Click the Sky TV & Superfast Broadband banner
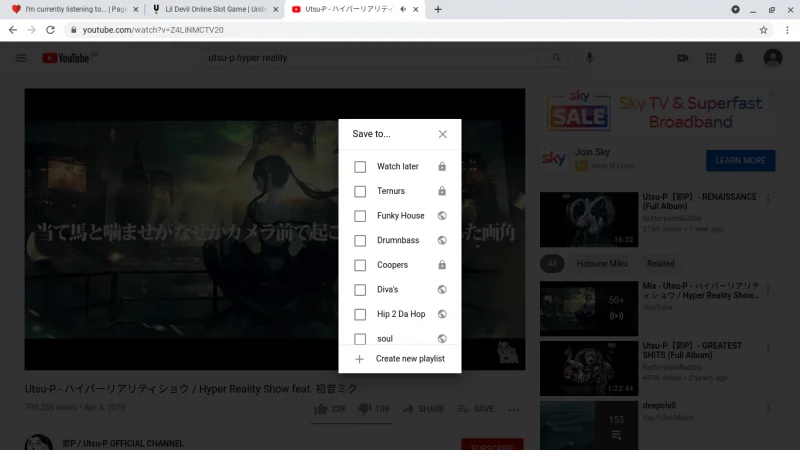Image resolution: width=800 pixels, height=450 pixels. point(658,111)
